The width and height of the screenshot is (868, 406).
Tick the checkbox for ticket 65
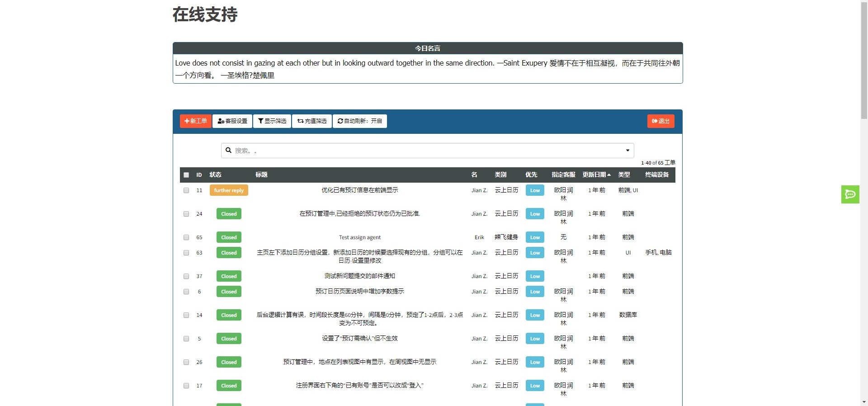(x=186, y=237)
